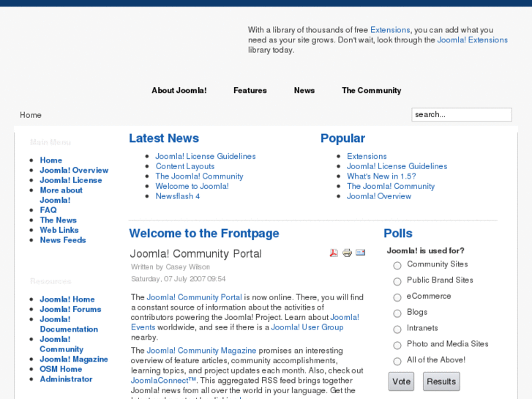Image resolution: width=532 pixels, height=399 pixels.
Task: Click the Joomla! is used for? question
Action: (x=425, y=250)
